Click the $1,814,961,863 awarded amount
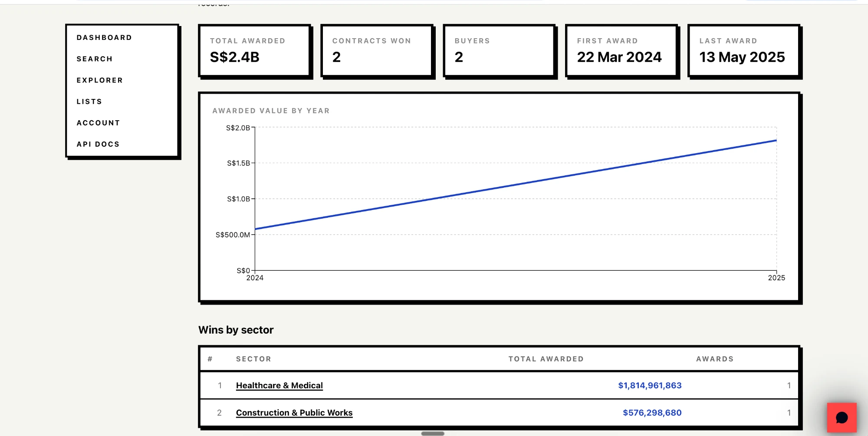The height and width of the screenshot is (436, 868). pyautogui.click(x=650, y=385)
